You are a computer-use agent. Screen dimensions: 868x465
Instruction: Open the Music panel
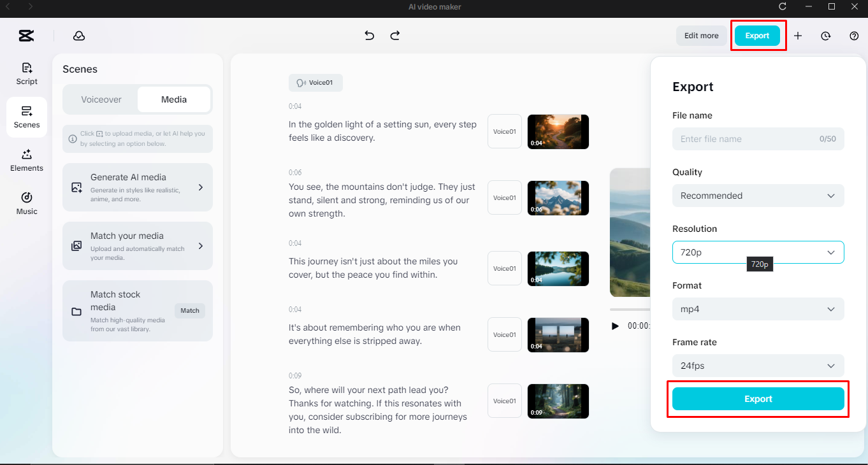pos(26,203)
